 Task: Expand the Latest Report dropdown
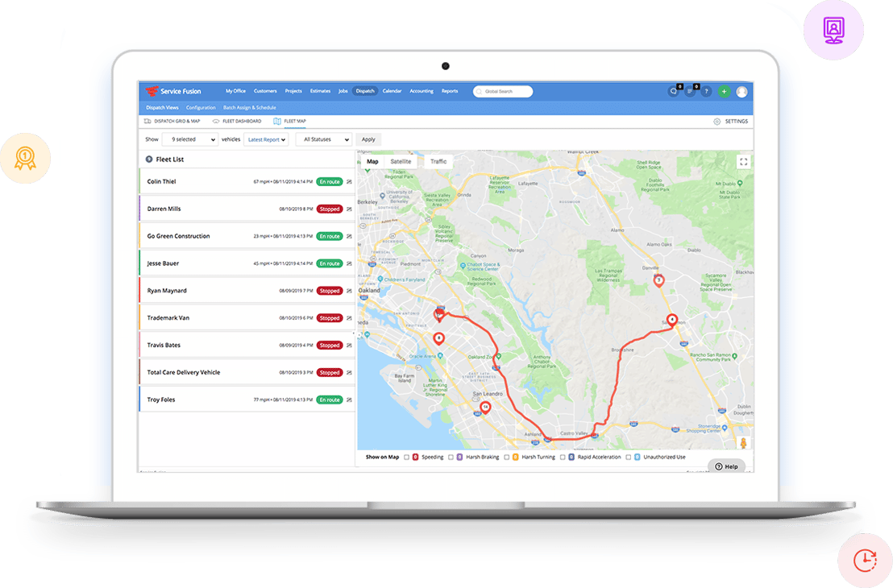pyautogui.click(x=267, y=139)
